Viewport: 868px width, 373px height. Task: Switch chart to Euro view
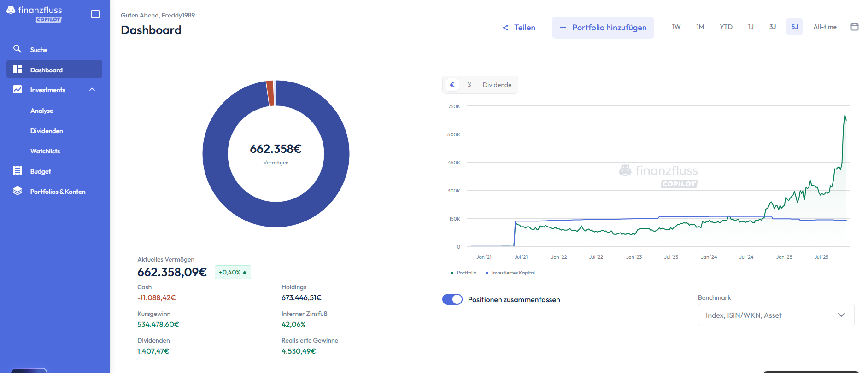(x=452, y=85)
